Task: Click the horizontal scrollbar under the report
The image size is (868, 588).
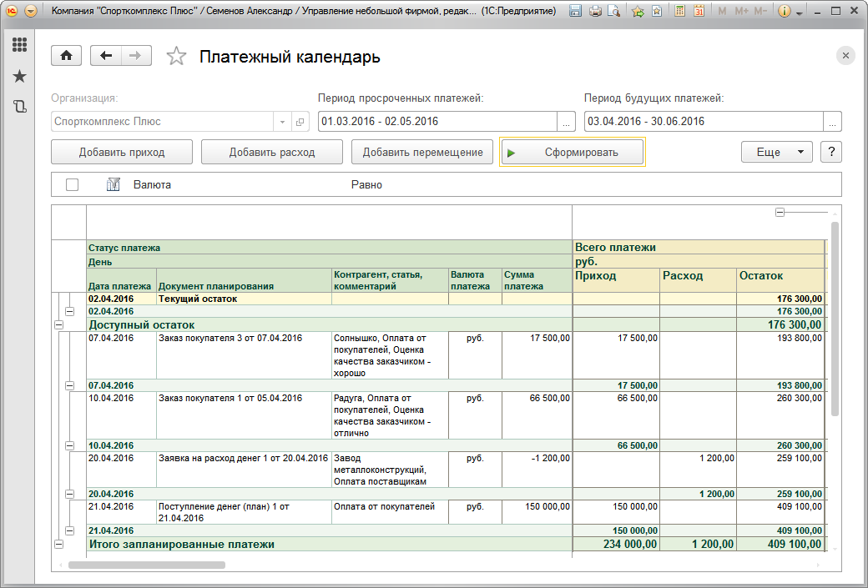Action: point(147,565)
